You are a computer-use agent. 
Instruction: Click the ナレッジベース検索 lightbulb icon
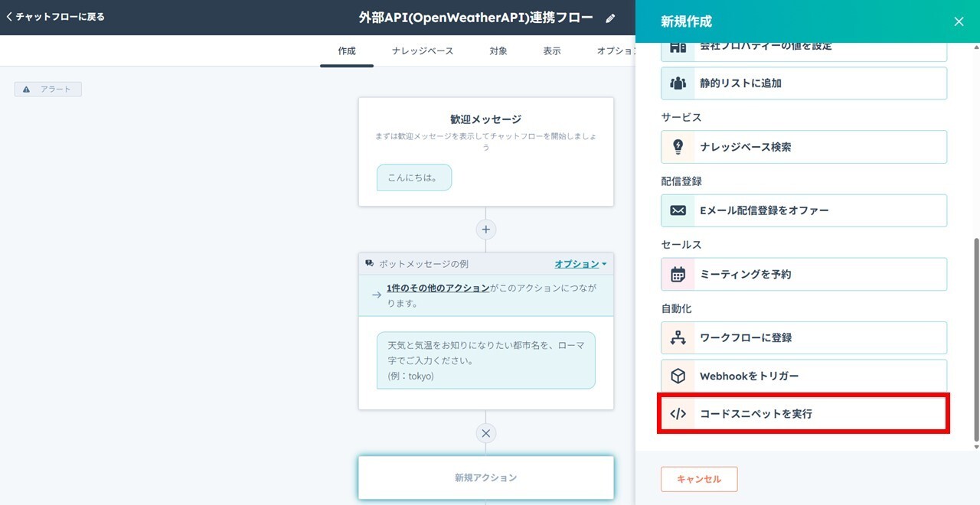tap(678, 147)
